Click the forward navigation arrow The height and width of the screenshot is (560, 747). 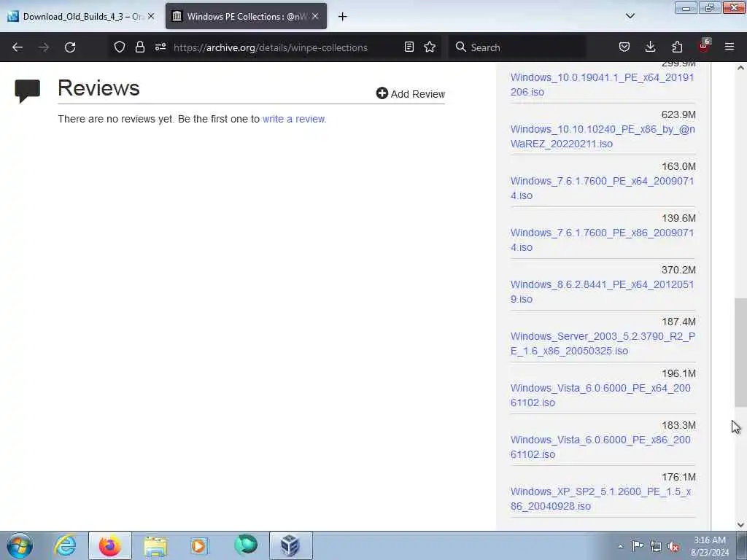click(44, 47)
